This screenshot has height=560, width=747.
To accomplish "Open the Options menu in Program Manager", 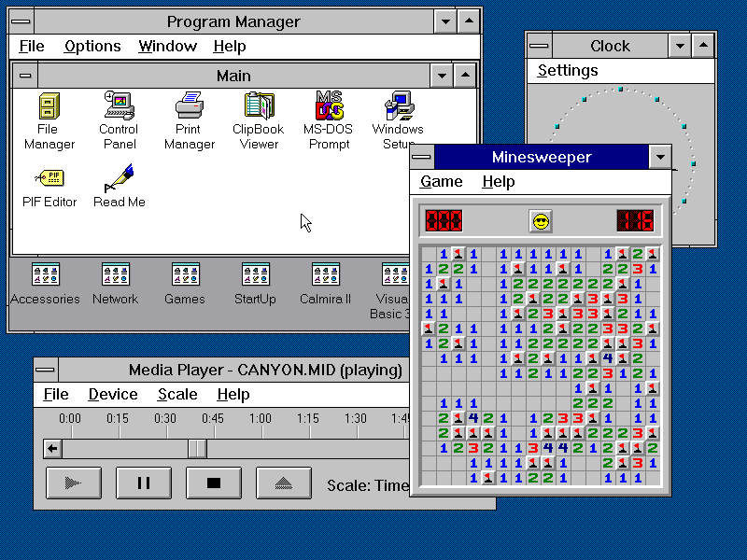I will coord(92,46).
